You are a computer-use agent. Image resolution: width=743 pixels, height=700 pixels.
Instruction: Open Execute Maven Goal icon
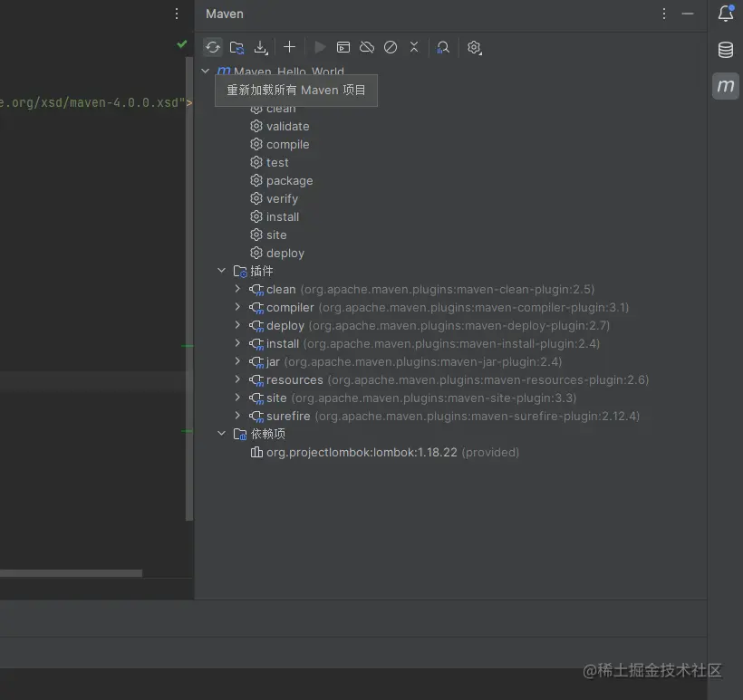tap(343, 47)
